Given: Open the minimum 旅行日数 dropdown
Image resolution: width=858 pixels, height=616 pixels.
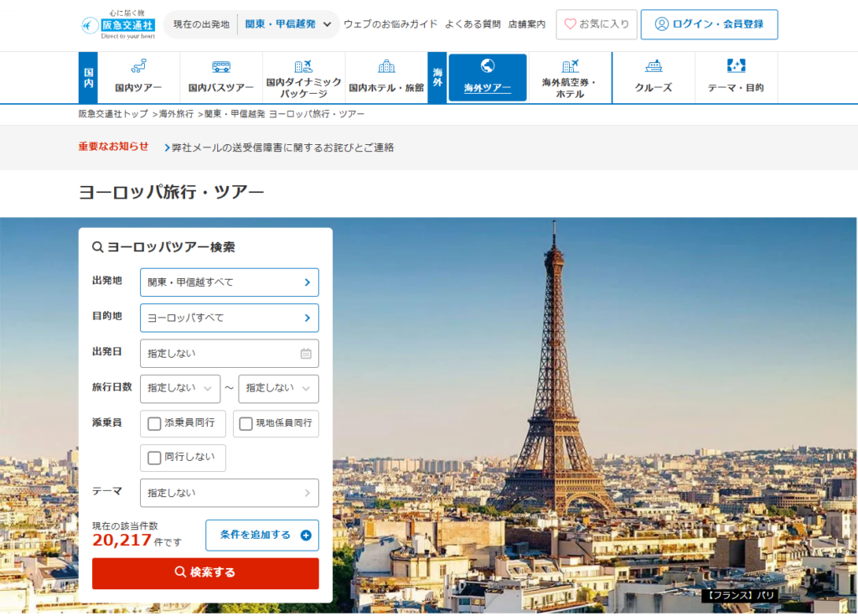Looking at the screenshot, I should click(x=180, y=388).
